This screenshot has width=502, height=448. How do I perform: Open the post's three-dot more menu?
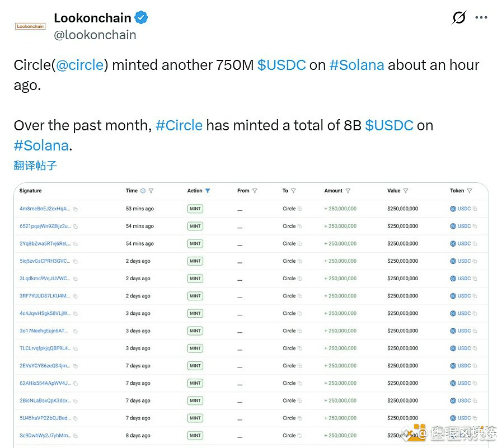[x=481, y=18]
